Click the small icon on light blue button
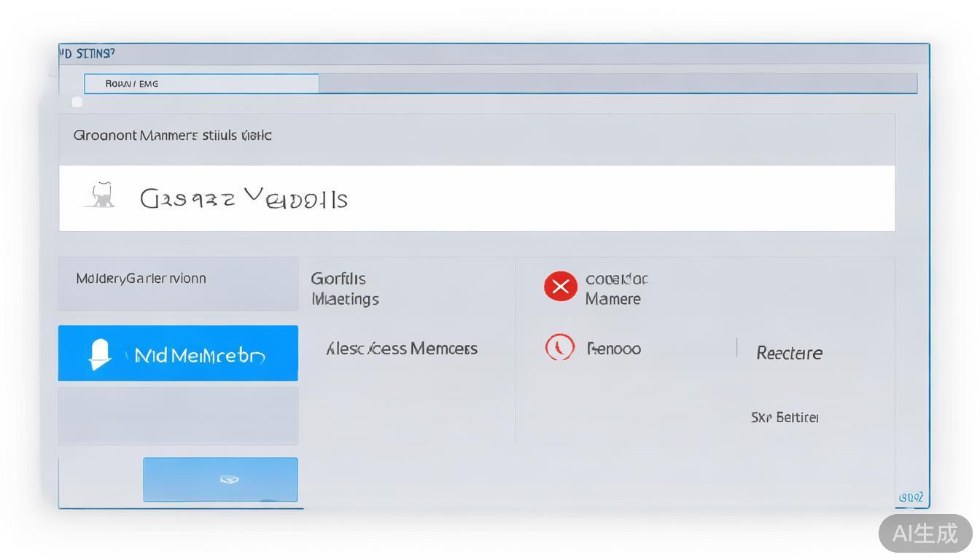Screen dimensions: 980x560 (229, 480)
